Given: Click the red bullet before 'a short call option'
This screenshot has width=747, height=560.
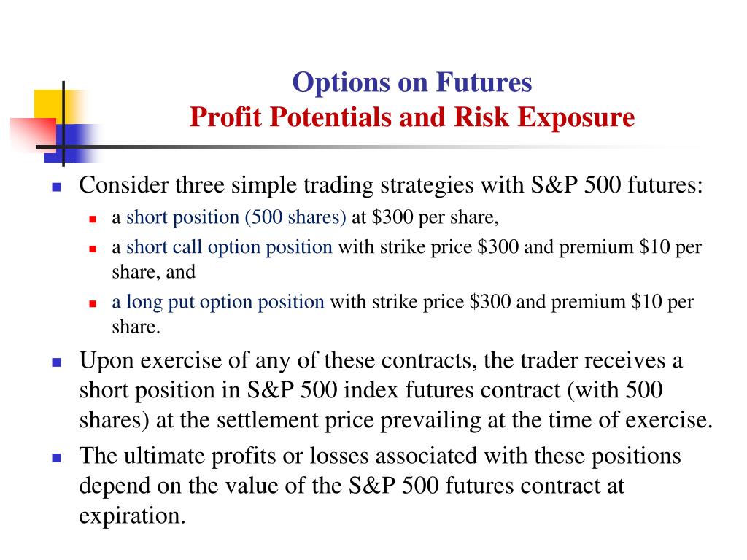Looking at the screenshot, I should point(93,249).
